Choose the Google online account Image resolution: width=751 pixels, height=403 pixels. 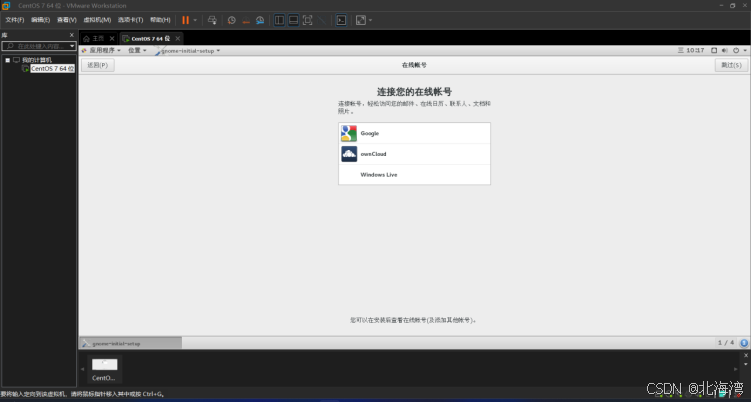[x=414, y=133]
